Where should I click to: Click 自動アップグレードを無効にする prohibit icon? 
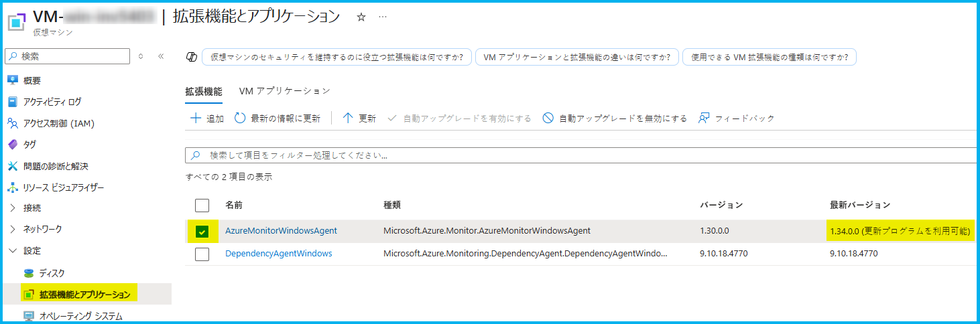click(548, 118)
